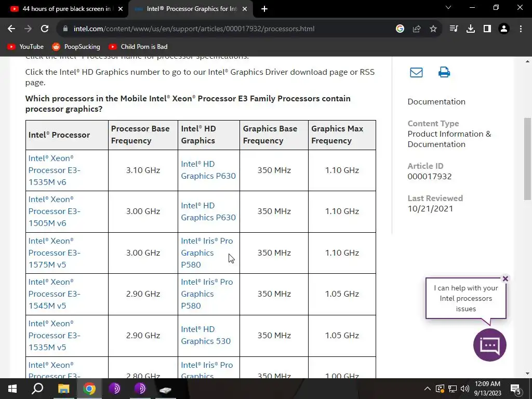This screenshot has height=399, width=532.
Task: Click the 3.10 GHz base frequency cell
Action: coord(143,170)
